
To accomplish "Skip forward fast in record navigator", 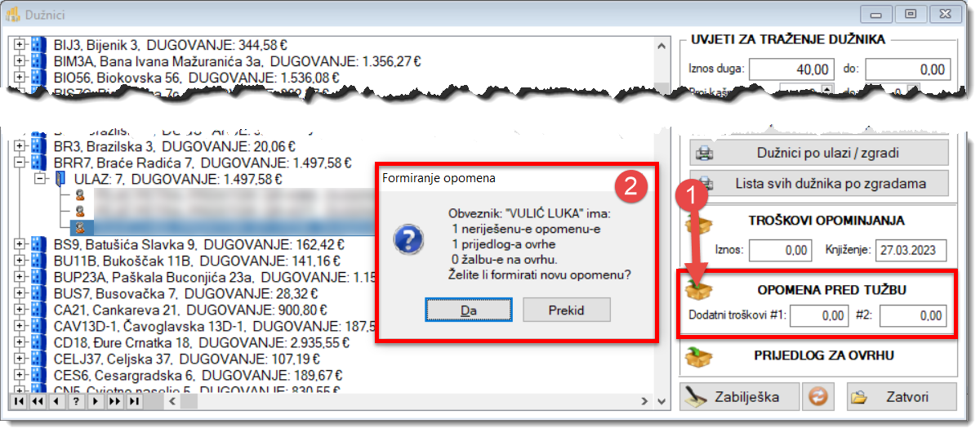I will [x=114, y=401].
